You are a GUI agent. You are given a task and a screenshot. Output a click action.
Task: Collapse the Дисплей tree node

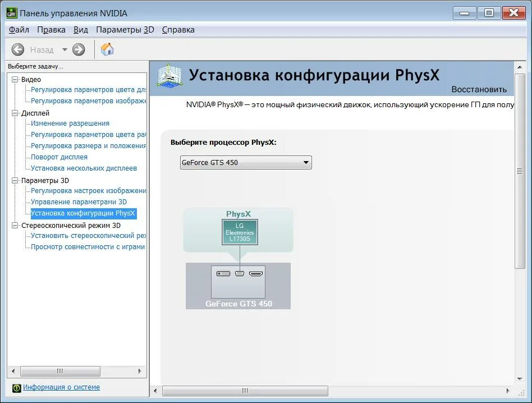click(15, 113)
